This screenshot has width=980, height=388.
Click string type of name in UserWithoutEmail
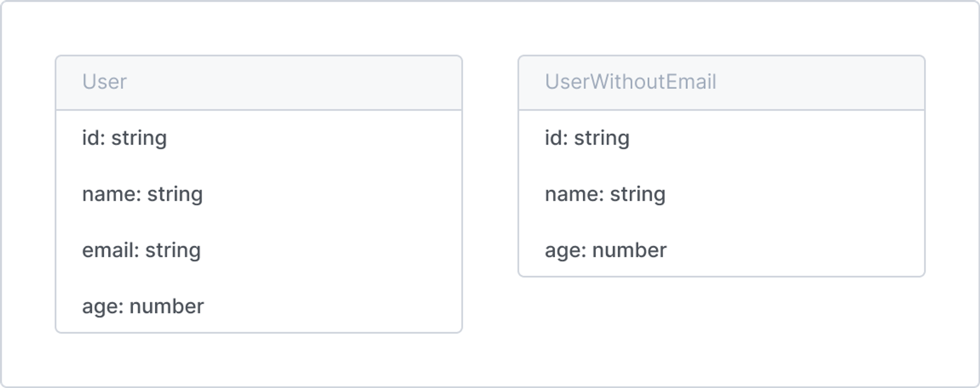click(x=638, y=194)
